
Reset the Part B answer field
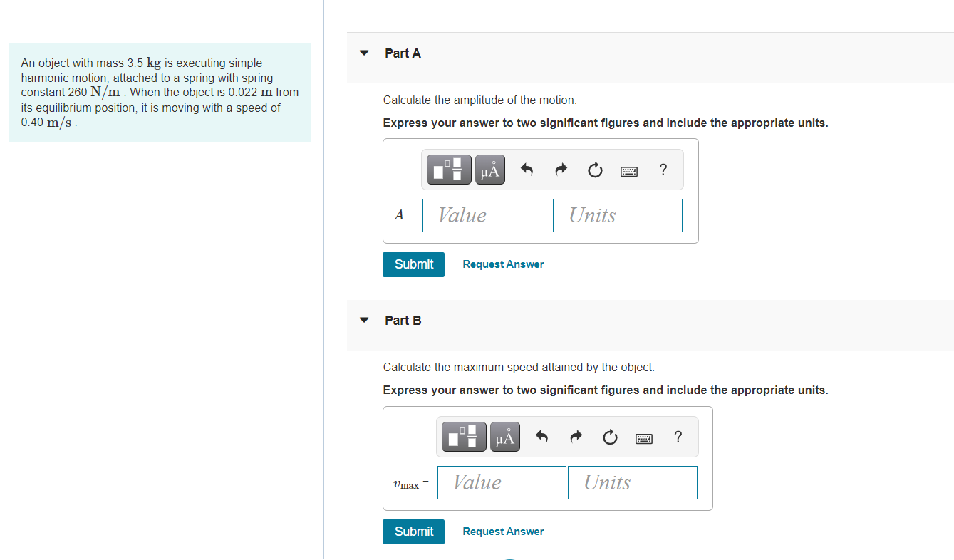[x=610, y=437]
